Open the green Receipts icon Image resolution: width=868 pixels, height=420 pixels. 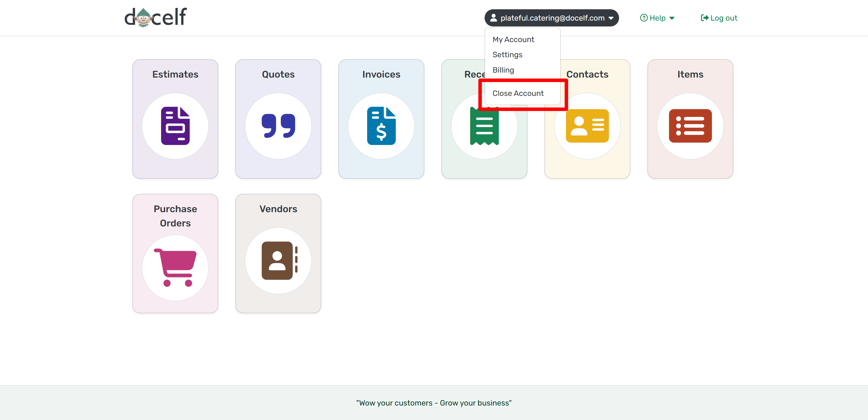(484, 126)
